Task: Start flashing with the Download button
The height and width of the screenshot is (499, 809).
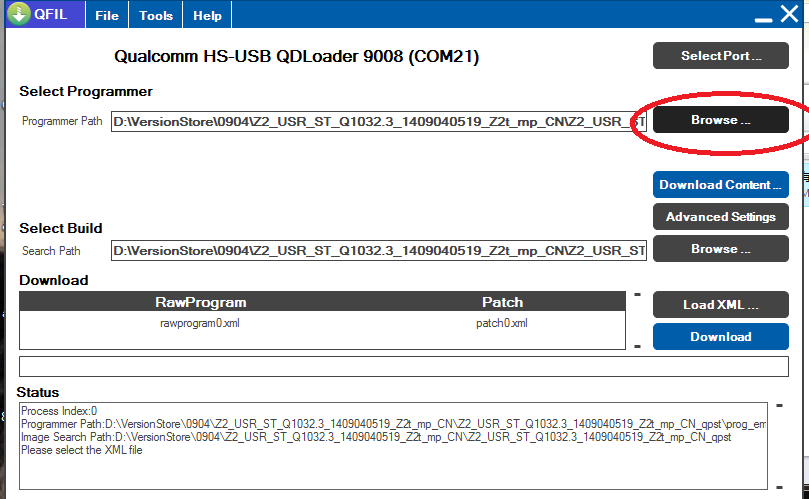Action: 720,337
